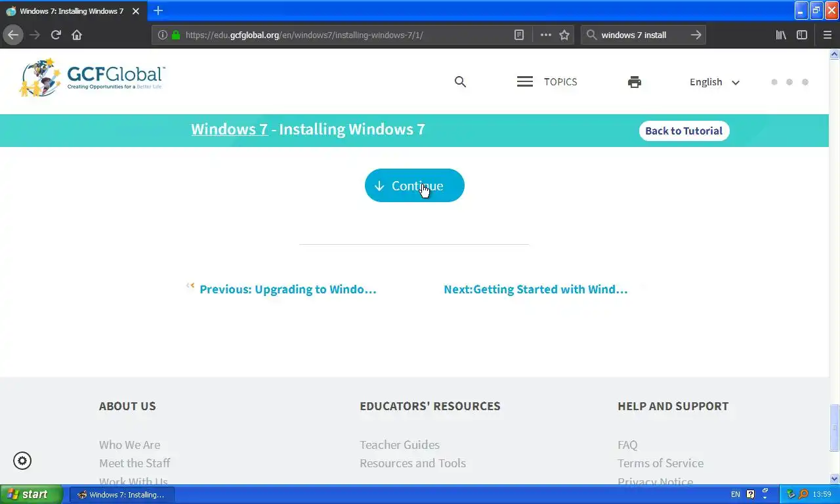The image size is (840, 504).
Task: Toggle the browser sidebar
Action: pos(802,35)
